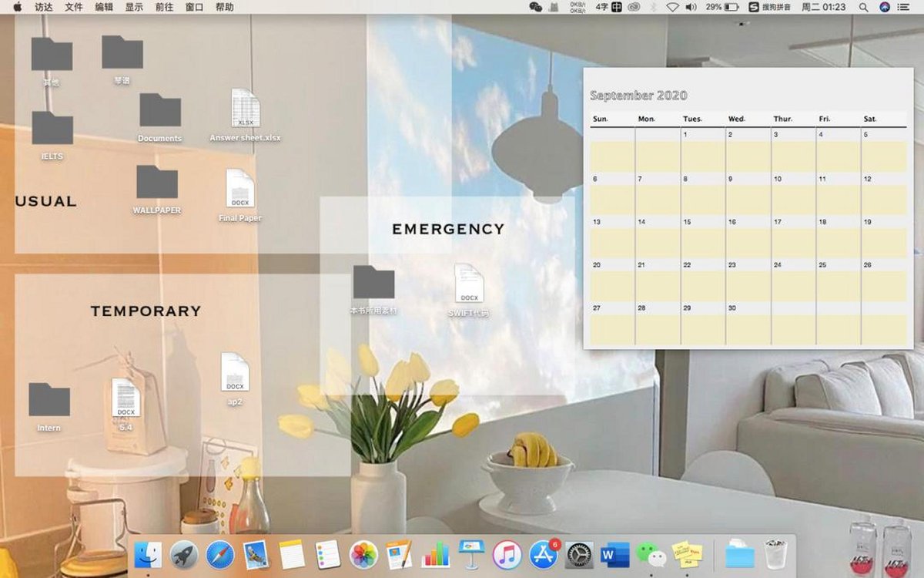The image size is (924, 578).
Task: Select the Documents folder on desktop
Action: tap(159, 110)
